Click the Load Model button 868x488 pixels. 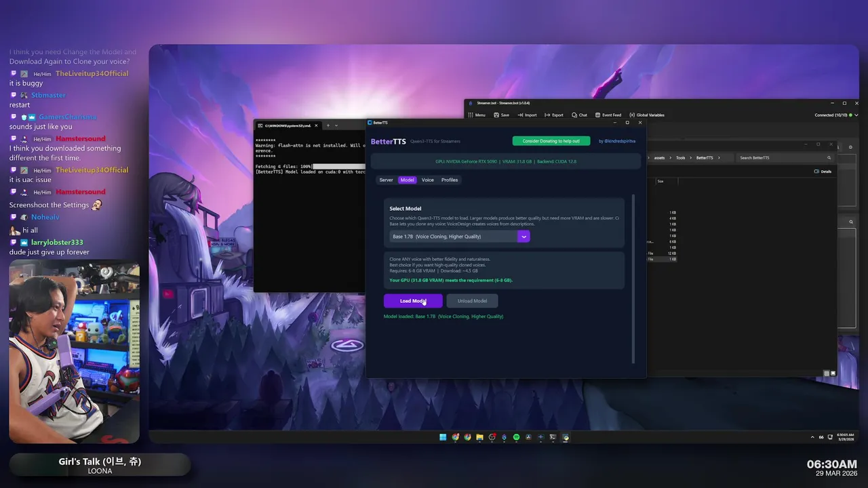(x=413, y=301)
